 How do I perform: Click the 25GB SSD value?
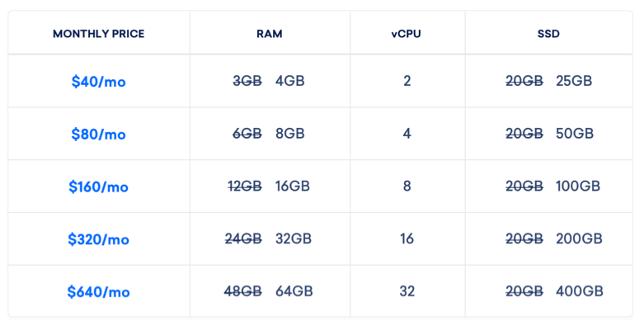574,81
